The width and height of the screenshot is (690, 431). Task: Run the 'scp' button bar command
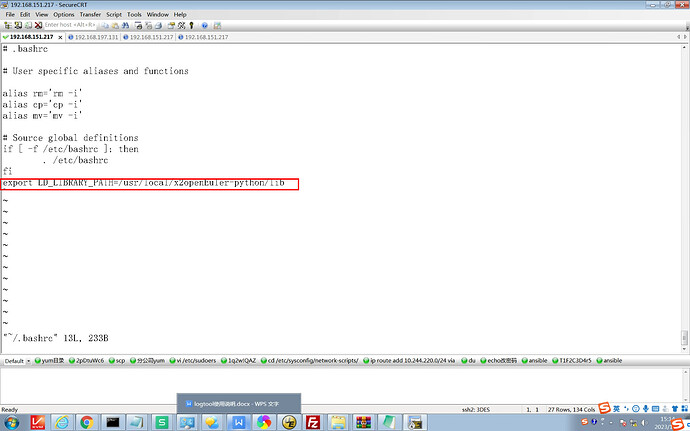[119, 360]
